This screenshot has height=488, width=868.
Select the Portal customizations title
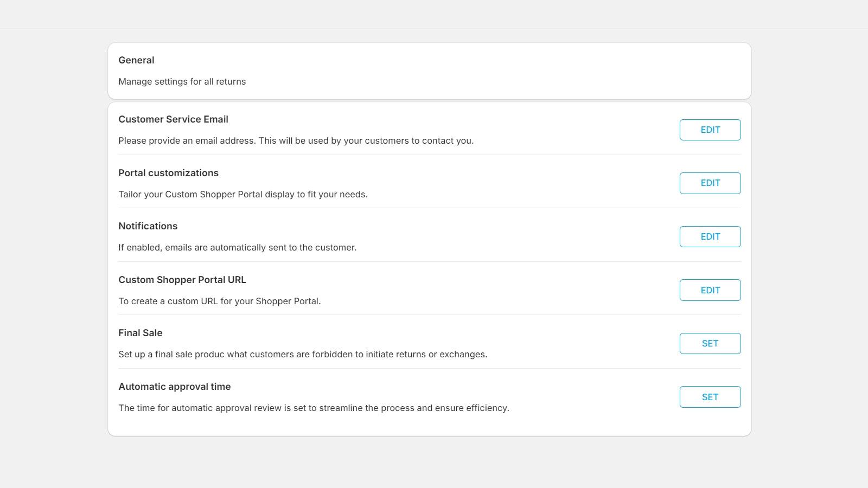pos(168,173)
